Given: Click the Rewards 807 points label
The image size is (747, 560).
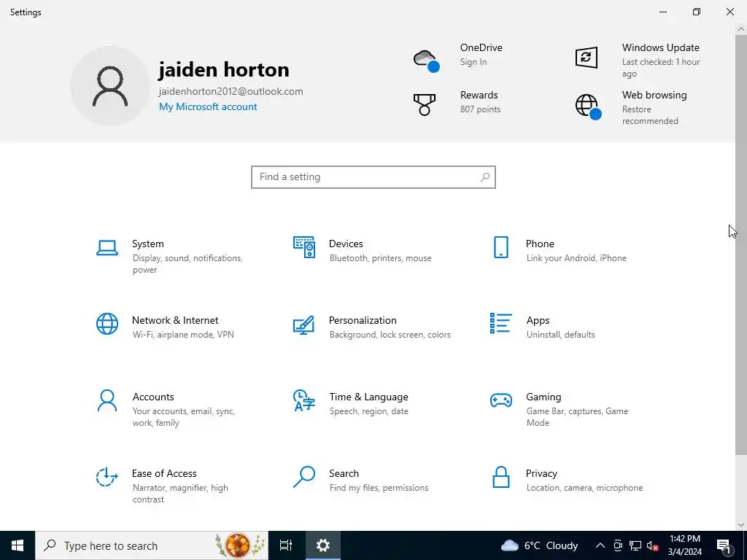Looking at the screenshot, I should (480, 109).
